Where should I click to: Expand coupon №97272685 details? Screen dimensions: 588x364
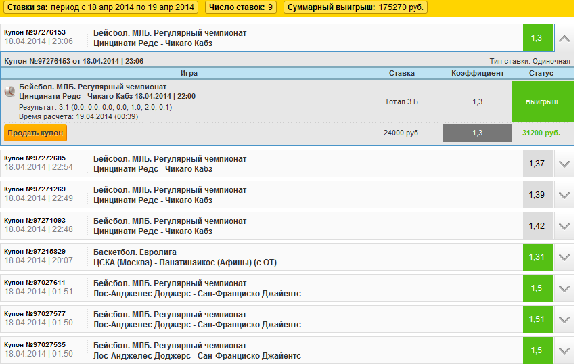[x=564, y=164]
